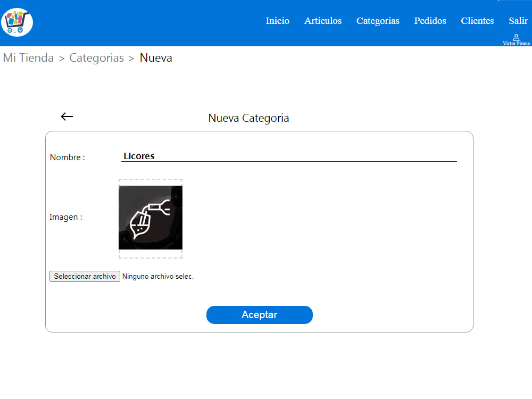Open the Clientes page

tap(477, 21)
